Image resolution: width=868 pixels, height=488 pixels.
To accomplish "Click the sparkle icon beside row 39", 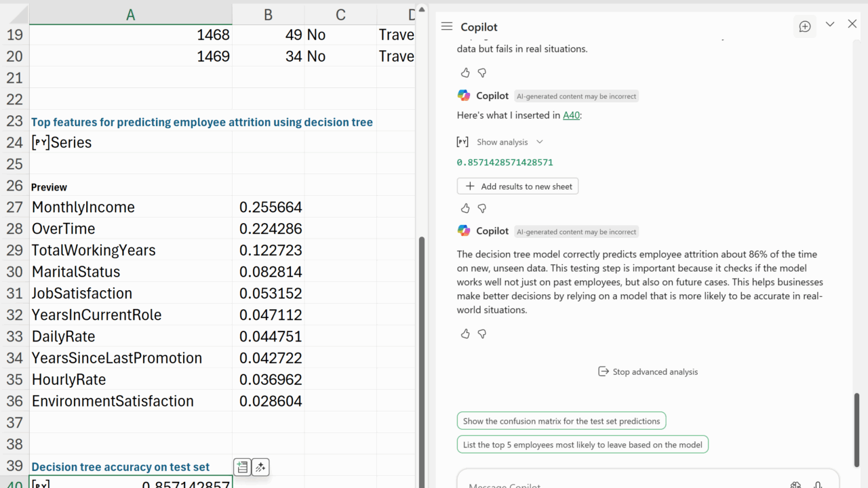I will click(260, 467).
